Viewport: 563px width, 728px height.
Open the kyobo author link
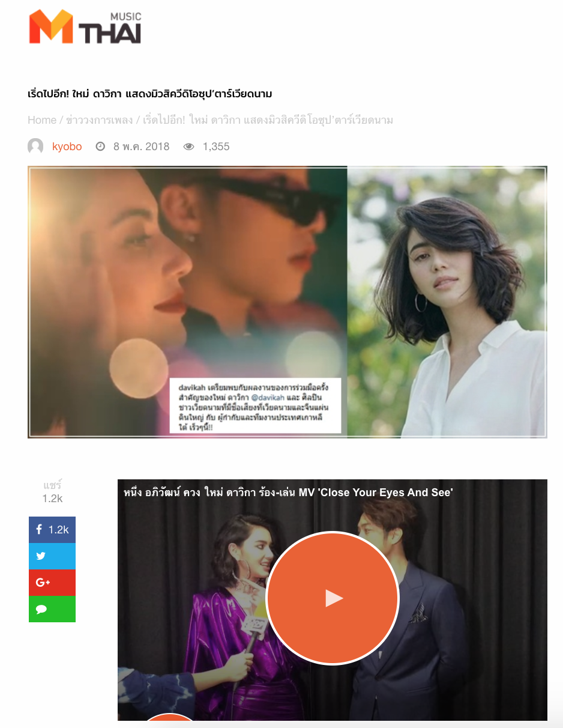tap(67, 147)
